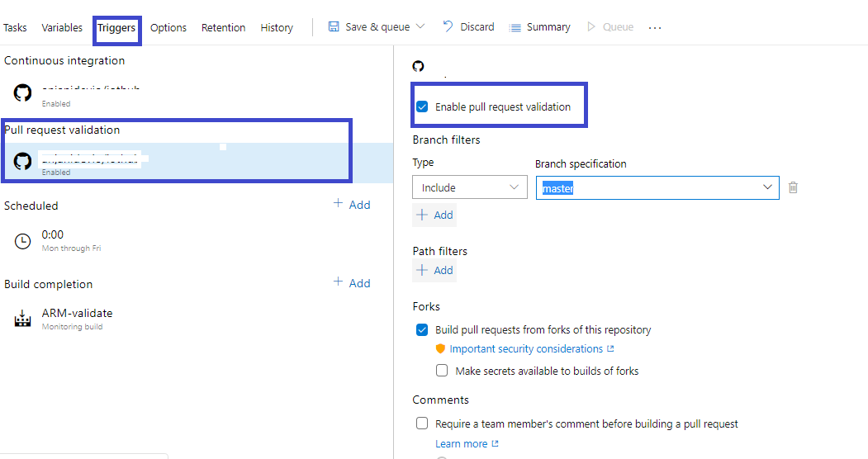Click the Summary list icon
This screenshot has width=868, height=459.
[516, 27]
